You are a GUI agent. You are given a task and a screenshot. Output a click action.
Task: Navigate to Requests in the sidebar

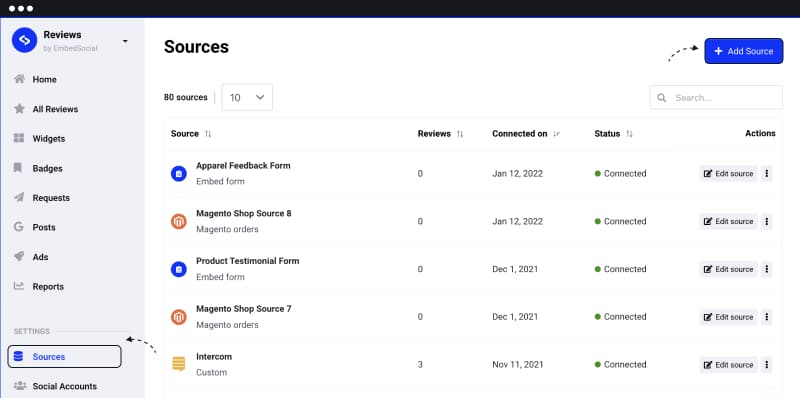51,198
